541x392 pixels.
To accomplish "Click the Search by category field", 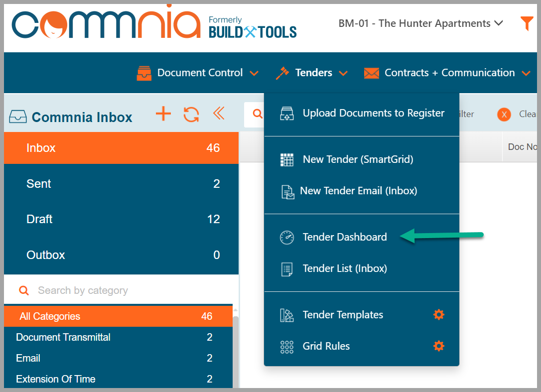I will click(x=122, y=290).
